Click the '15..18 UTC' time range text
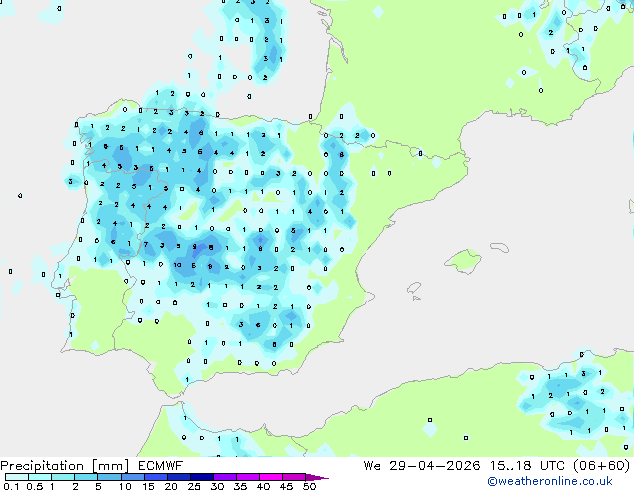 527,466
